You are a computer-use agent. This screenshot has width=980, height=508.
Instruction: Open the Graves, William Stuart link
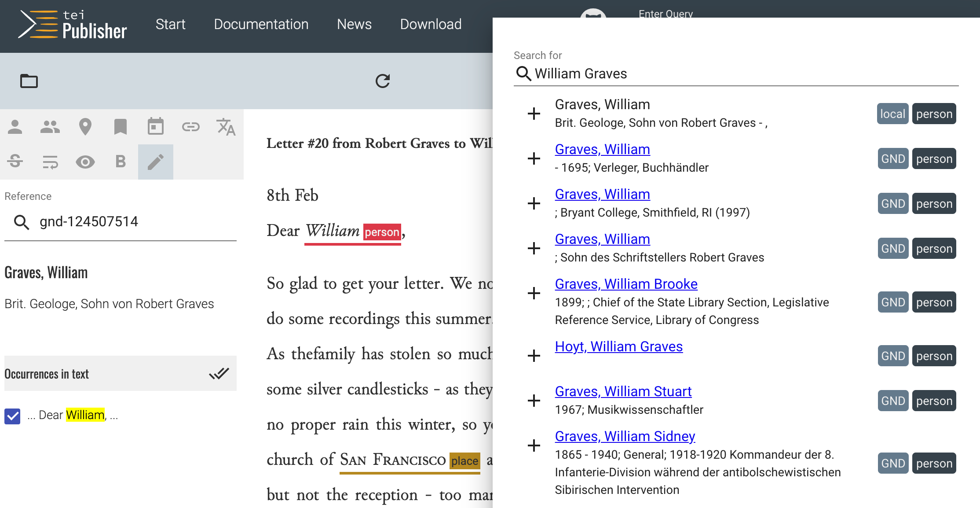pyautogui.click(x=623, y=391)
